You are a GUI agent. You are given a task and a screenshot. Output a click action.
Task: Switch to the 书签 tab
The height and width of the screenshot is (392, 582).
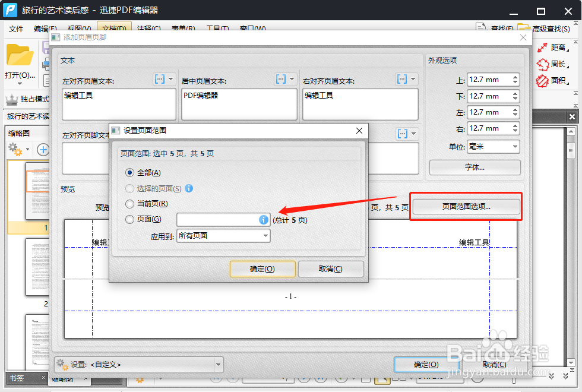tap(18, 377)
